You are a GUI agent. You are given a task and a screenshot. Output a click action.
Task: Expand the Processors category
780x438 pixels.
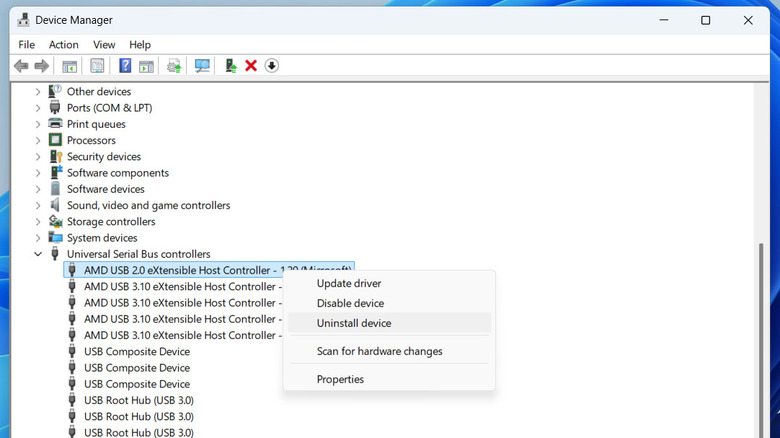pos(38,141)
